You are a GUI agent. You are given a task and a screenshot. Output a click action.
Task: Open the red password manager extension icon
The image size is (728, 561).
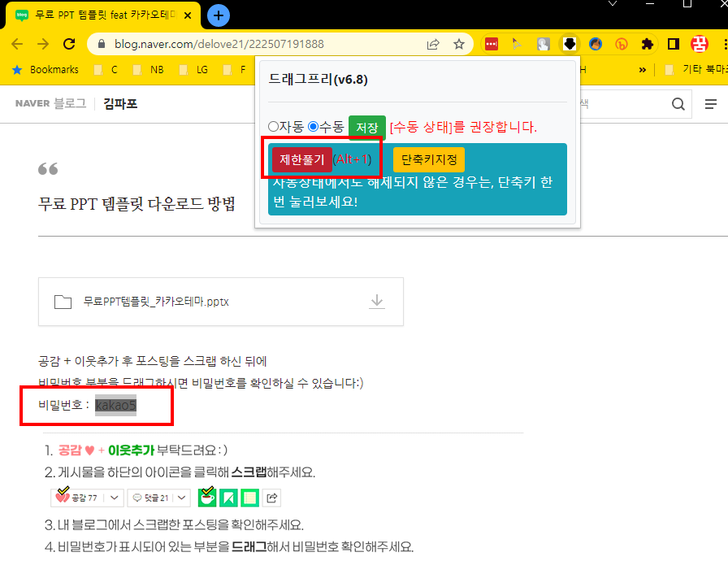click(492, 44)
